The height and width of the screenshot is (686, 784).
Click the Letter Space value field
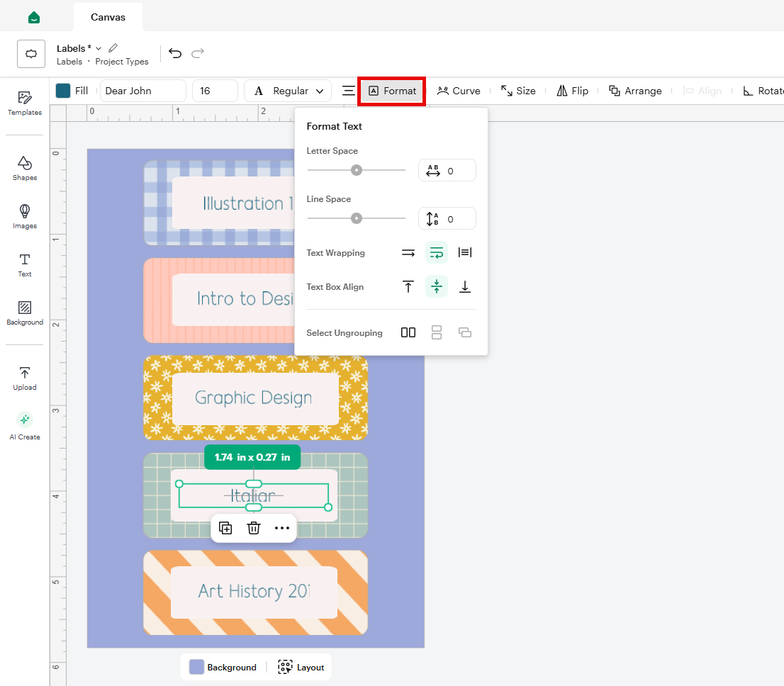[447, 171]
